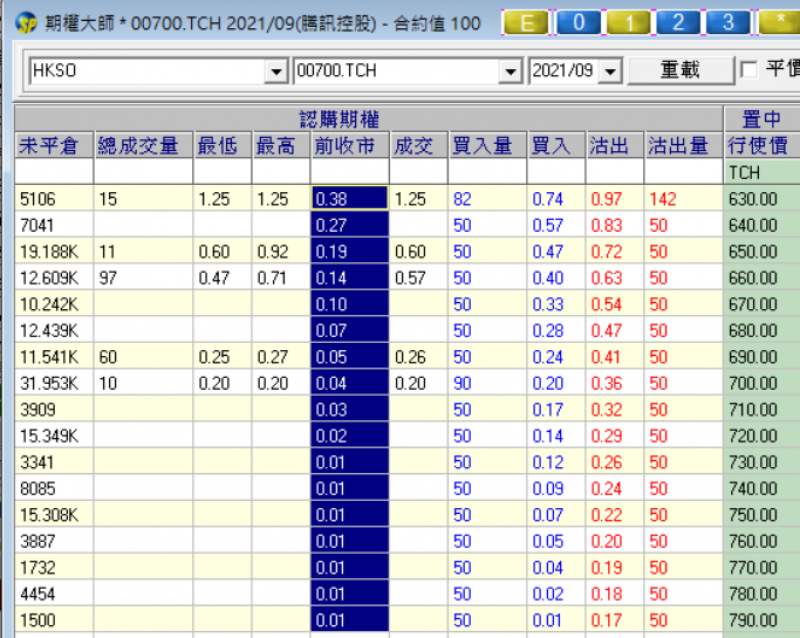Click the empty filter field under 未平倉
Image resolution: width=800 pixels, height=638 pixels.
[x=54, y=172]
